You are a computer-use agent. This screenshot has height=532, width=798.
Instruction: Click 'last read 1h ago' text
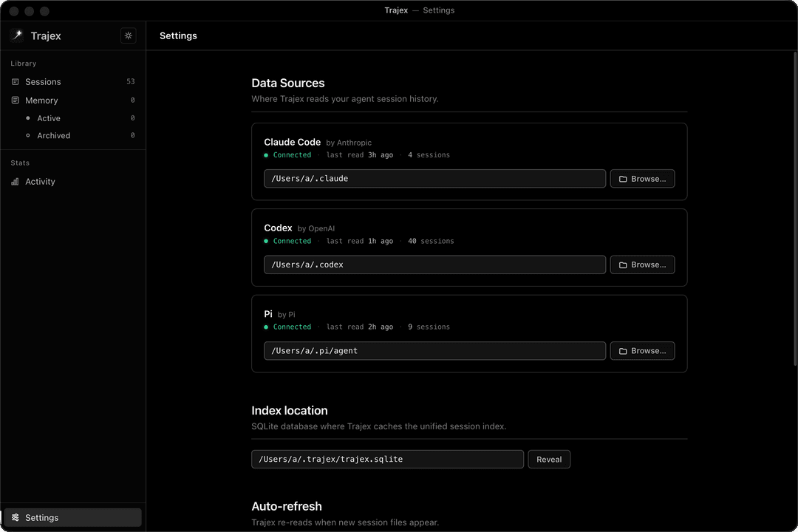(360, 242)
